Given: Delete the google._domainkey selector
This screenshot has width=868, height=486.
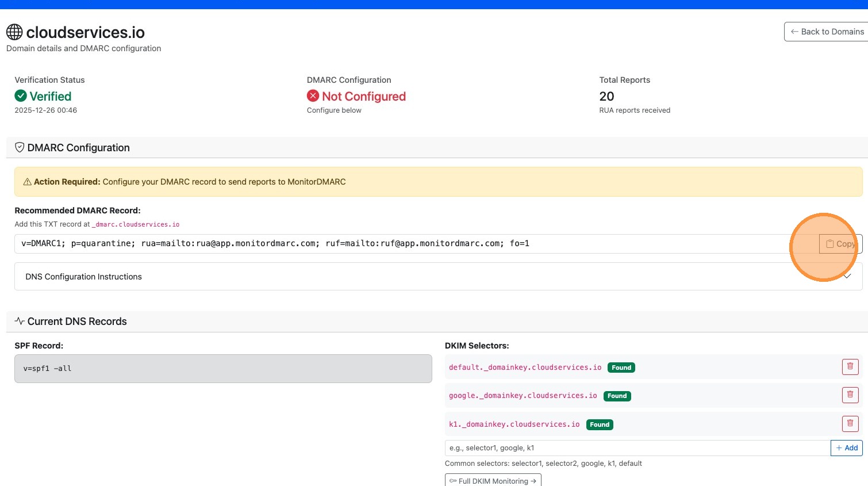Looking at the screenshot, I should [x=850, y=395].
